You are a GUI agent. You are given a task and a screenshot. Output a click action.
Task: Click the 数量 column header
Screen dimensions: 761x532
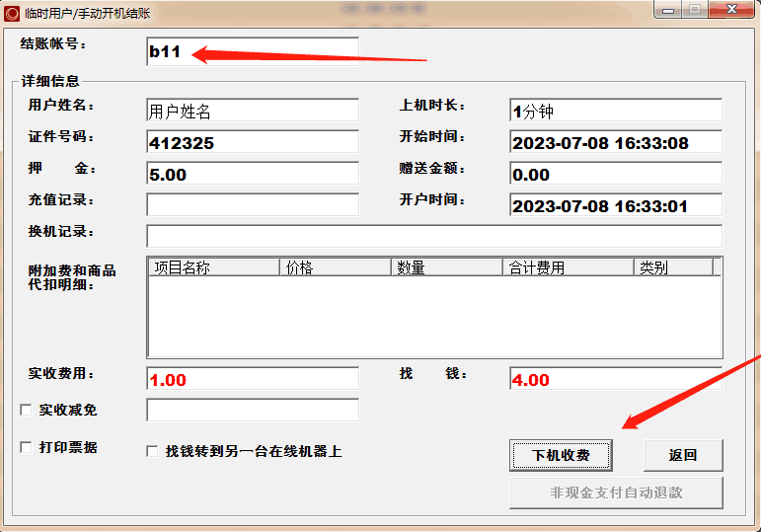[447, 267]
